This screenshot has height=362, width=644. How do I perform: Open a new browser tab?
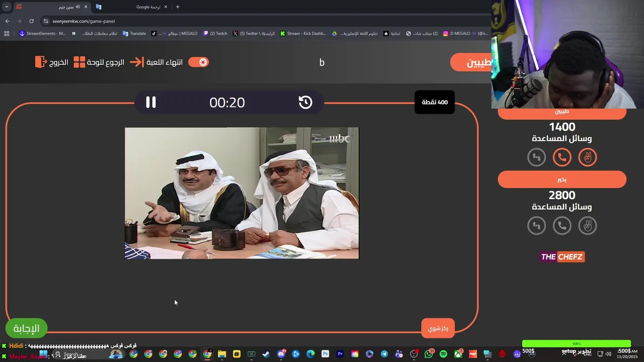point(178,7)
